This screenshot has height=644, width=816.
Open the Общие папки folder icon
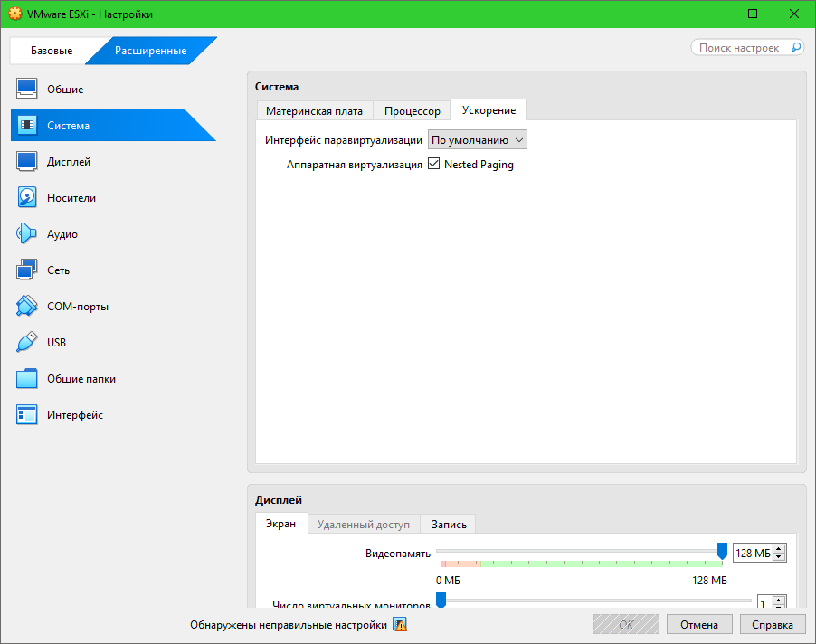pos(27,378)
